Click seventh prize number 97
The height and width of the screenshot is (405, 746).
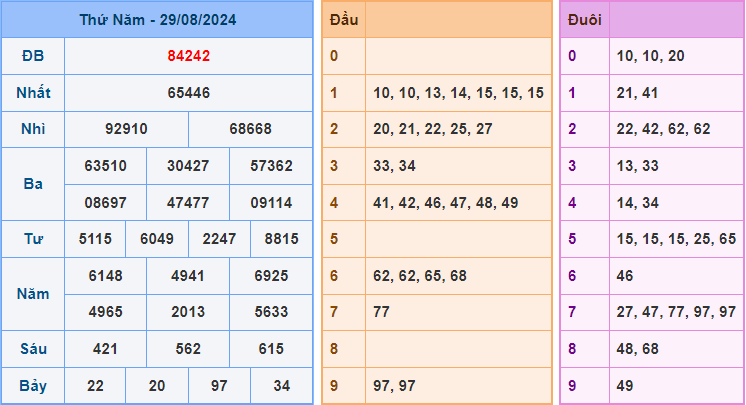pos(219,385)
